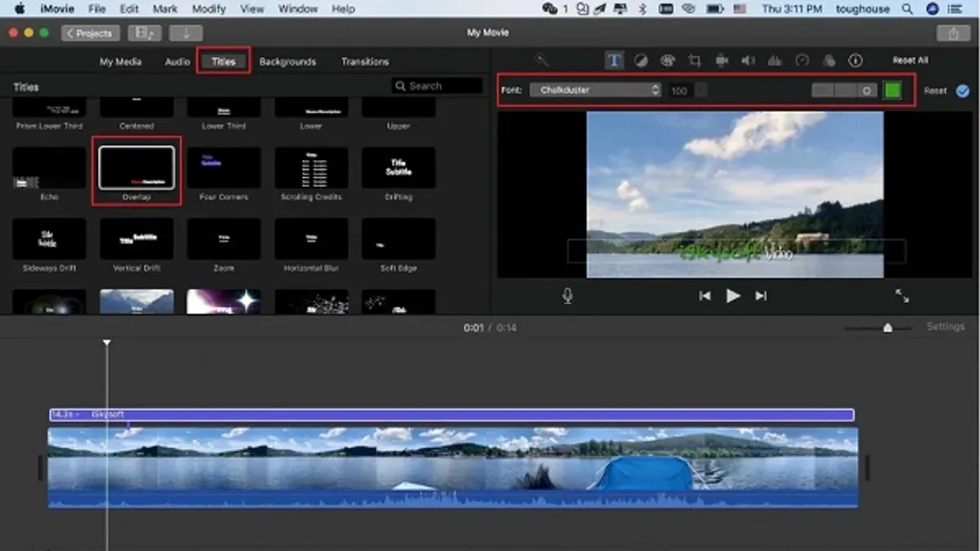Screen dimensions: 980x551
Task: Select the Overlap title thumbnail
Action: (136, 167)
